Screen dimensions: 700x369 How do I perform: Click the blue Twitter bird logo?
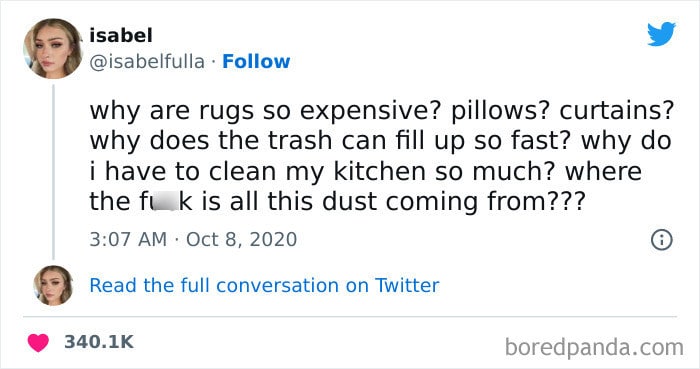[662, 33]
